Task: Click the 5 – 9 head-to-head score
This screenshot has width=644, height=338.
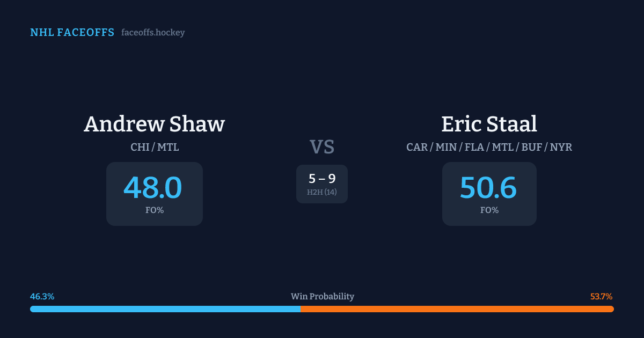Action: click(x=322, y=179)
